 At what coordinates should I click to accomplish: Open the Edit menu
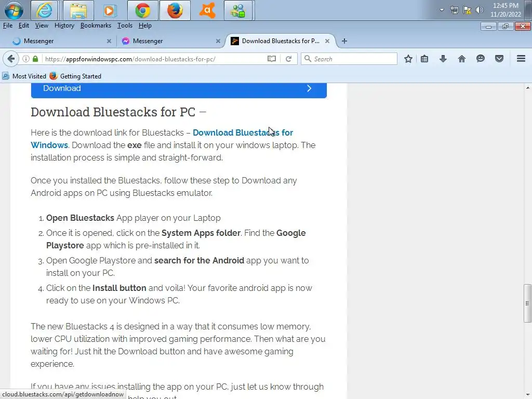pyautogui.click(x=23, y=25)
